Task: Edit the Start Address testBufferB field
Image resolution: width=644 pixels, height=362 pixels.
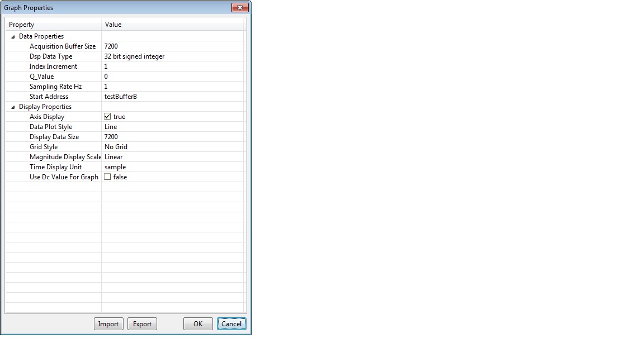Action: click(x=173, y=97)
